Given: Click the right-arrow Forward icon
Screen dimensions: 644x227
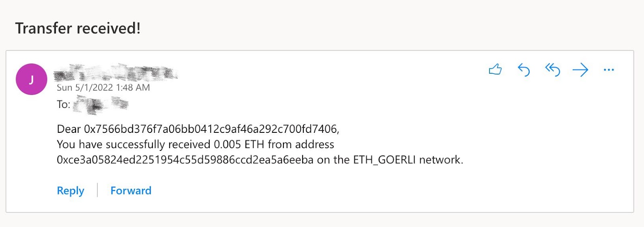Looking at the screenshot, I should point(580,70).
